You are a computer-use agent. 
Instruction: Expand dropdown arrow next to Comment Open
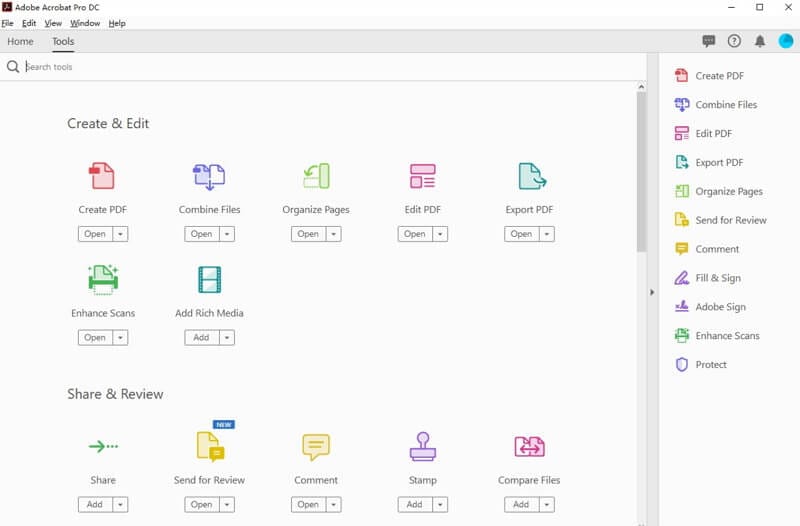tap(334, 505)
